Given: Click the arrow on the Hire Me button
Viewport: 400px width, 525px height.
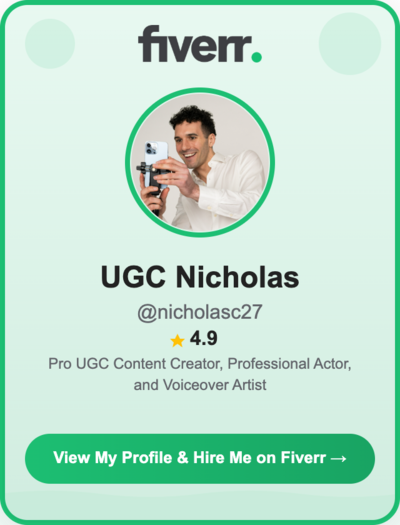Looking at the screenshot, I should pyautogui.click(x=338, y=458).
